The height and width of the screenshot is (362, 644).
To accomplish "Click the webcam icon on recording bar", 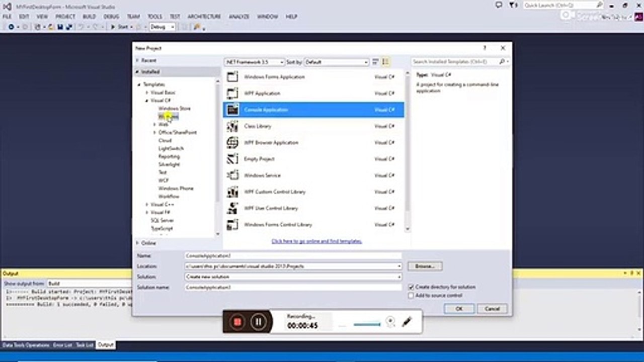I will [390, 322].
